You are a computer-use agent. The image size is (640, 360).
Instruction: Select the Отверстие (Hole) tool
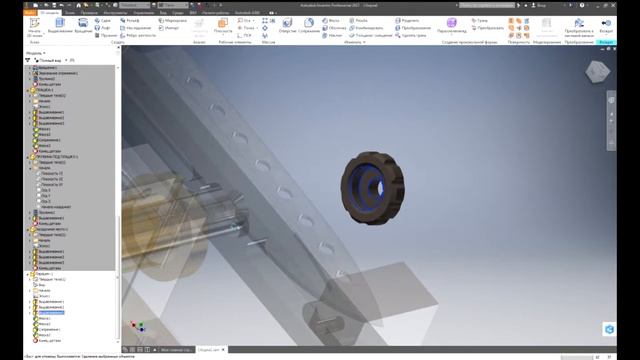[287, 25]
